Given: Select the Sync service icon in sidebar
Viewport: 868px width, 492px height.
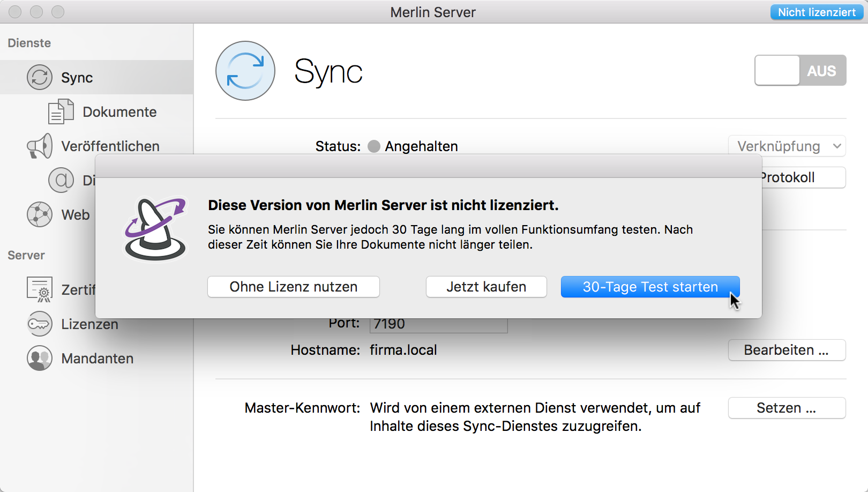Looking at the screenshot, I should pyautogui.click(x=40, y=77).
